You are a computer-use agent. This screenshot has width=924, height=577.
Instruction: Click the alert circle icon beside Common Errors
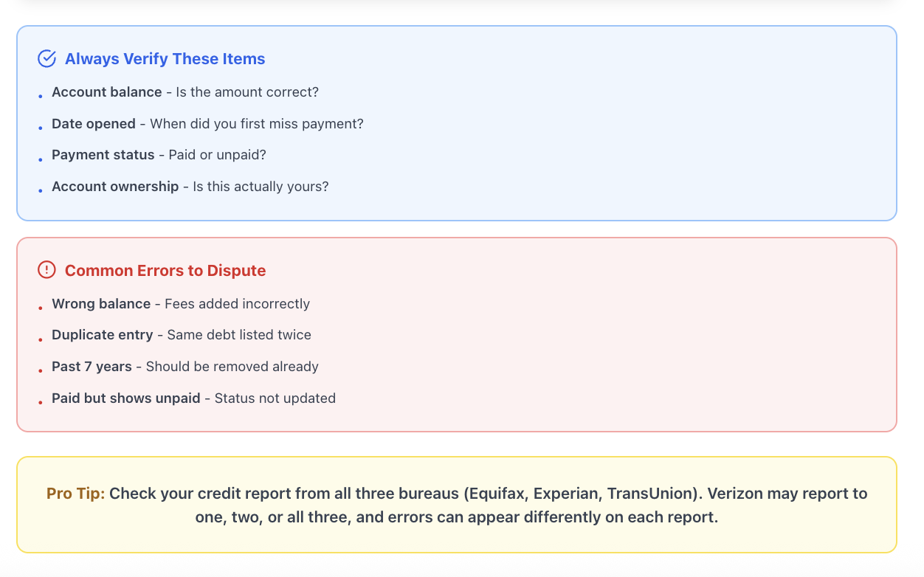(46, 270)
